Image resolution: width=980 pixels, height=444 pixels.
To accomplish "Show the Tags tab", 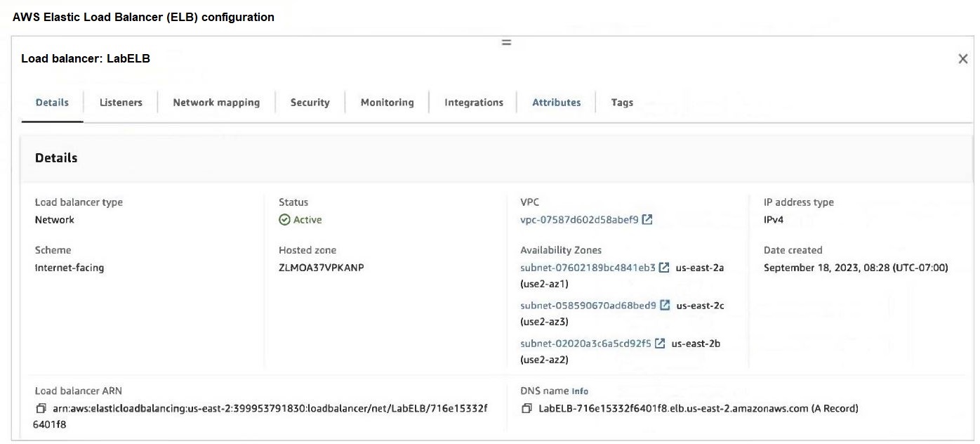I will (x=622, y=103).
